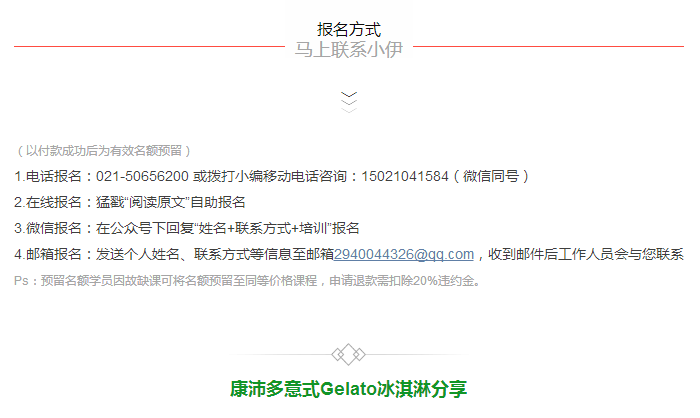Click the 3.微信报名 line text

(187, 228)
